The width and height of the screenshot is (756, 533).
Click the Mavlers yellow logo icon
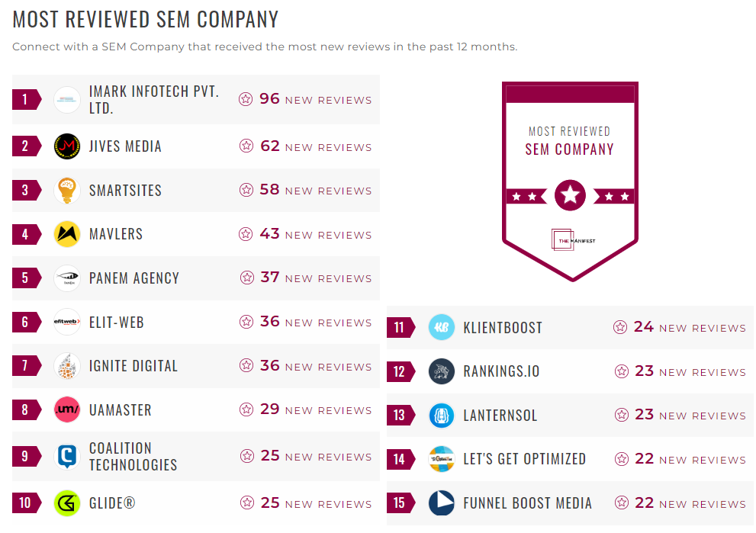[x=67, y=234]
